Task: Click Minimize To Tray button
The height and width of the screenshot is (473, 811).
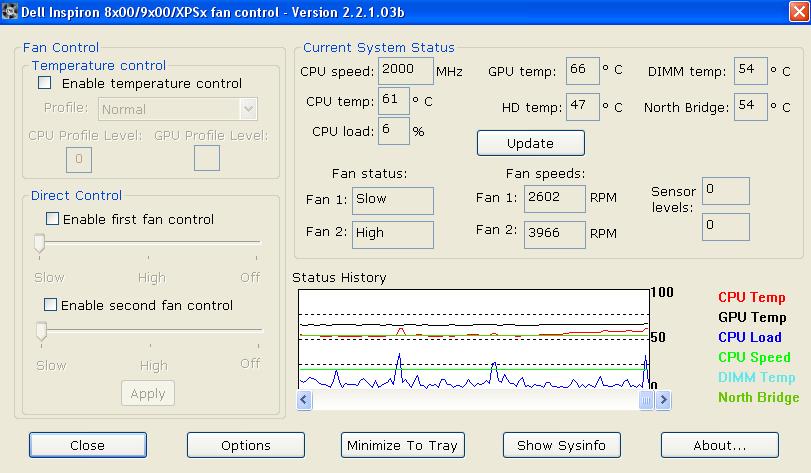Action: [402, 445]
